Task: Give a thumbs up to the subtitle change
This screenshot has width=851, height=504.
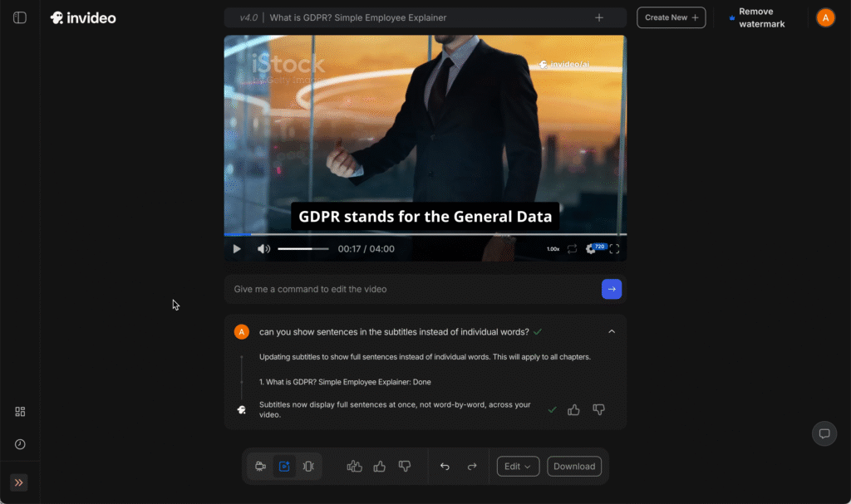Action: tap(573, 409)
